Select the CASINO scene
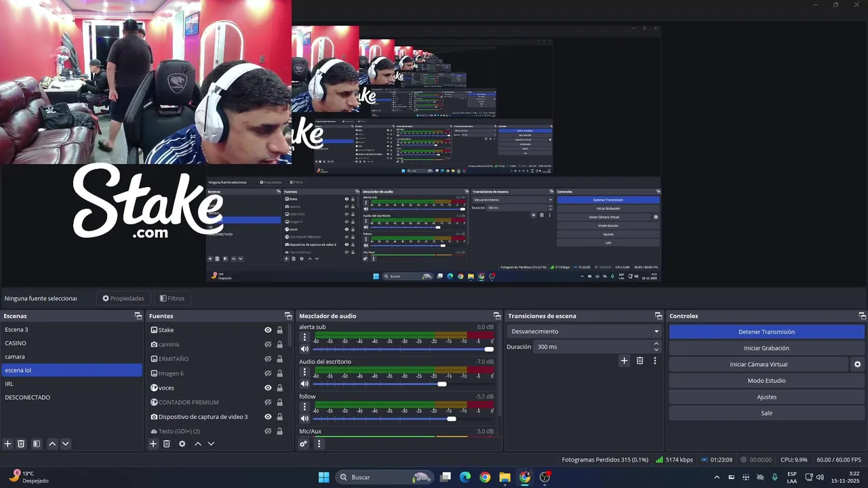 tap(71, 343)
